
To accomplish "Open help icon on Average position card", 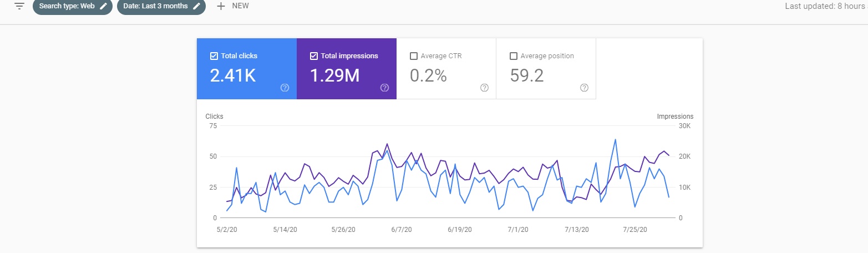I will point(584,88).
